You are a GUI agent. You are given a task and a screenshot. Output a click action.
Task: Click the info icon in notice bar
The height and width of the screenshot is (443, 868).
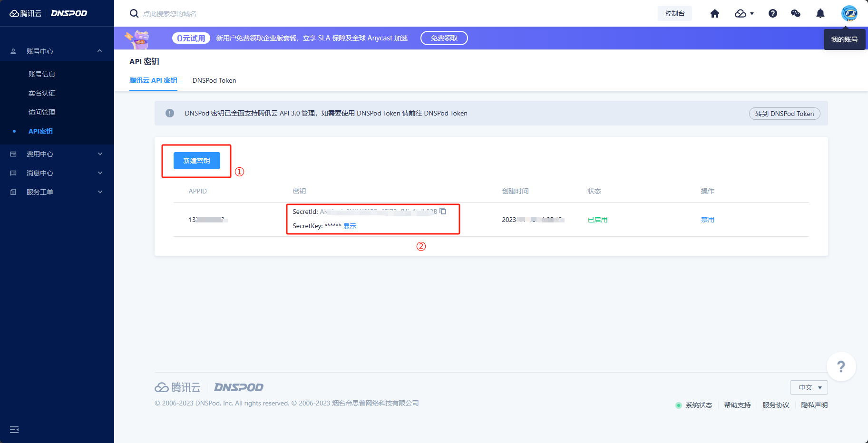[169, 113]
